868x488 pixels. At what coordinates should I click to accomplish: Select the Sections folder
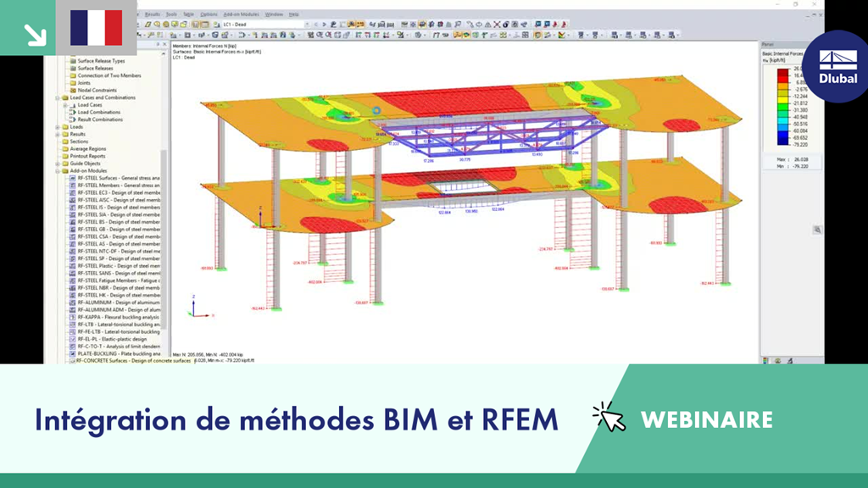click(x=79, y=141)
